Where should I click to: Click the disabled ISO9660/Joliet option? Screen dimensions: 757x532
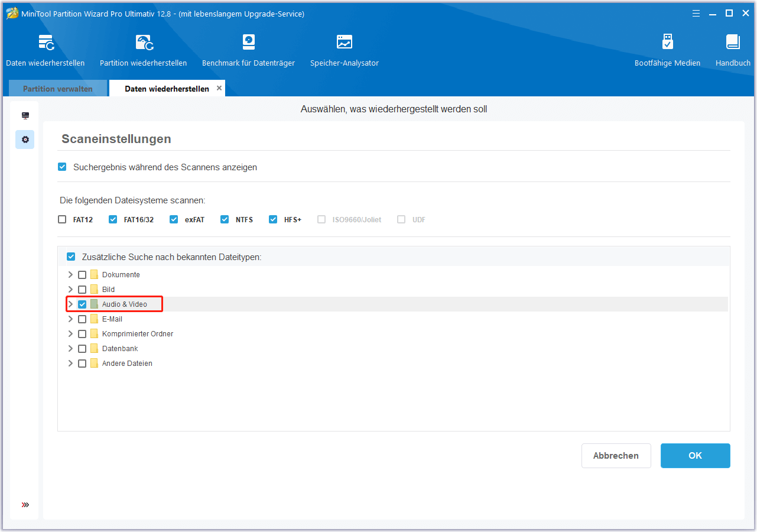click(x=349, y=219)
